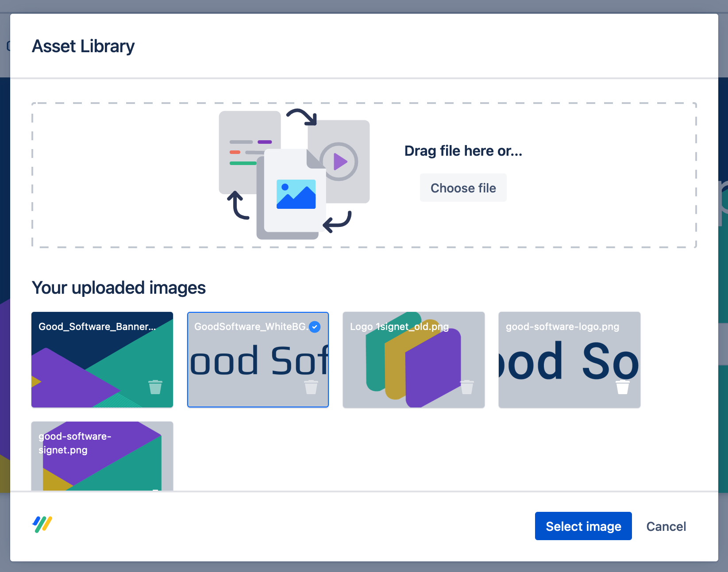Select the Good_Software_Banner thumbnail
This screenshot has height=572, width=728.
click(102, 360)
